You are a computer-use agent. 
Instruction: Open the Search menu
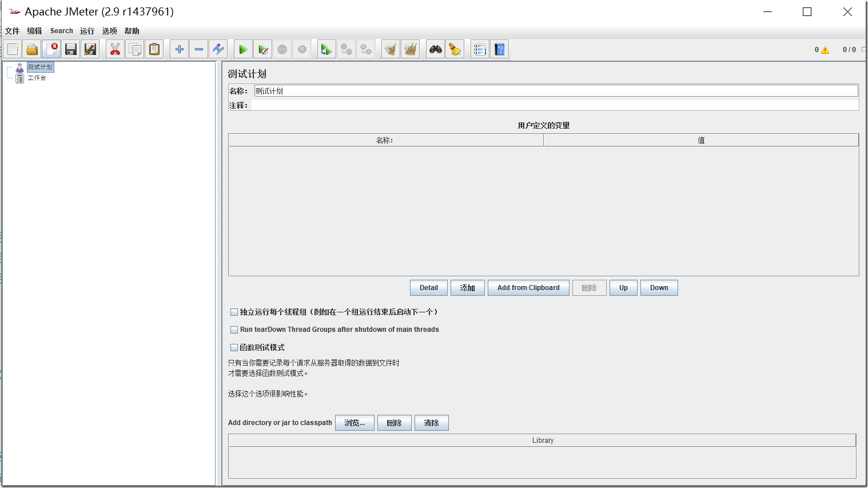[x=62, y=31]
